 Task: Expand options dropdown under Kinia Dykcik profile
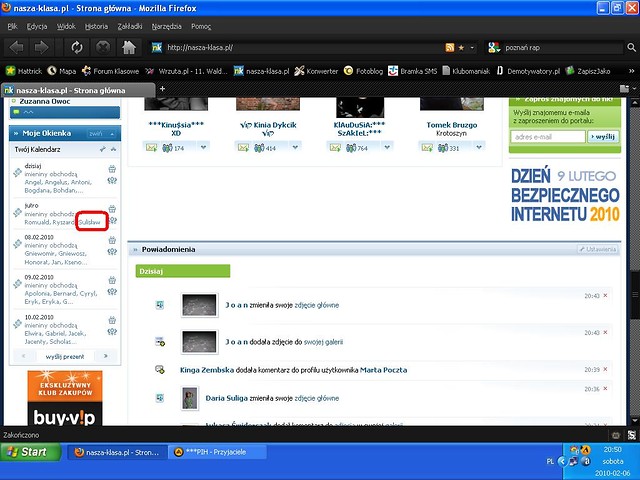point(295,147)
